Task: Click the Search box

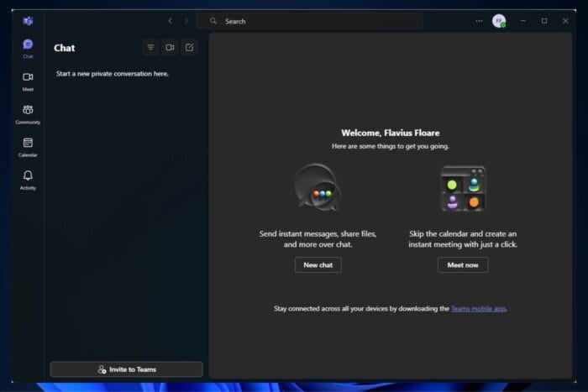Action: 310,21
